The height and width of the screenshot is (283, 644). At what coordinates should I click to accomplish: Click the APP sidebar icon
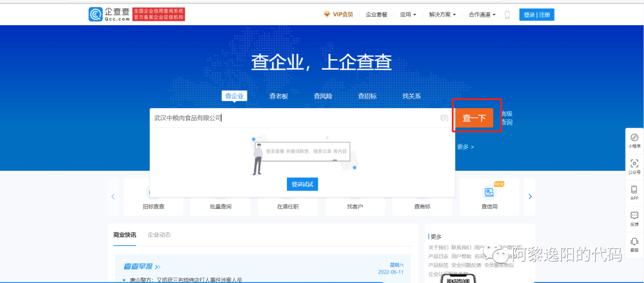point(634,193)
